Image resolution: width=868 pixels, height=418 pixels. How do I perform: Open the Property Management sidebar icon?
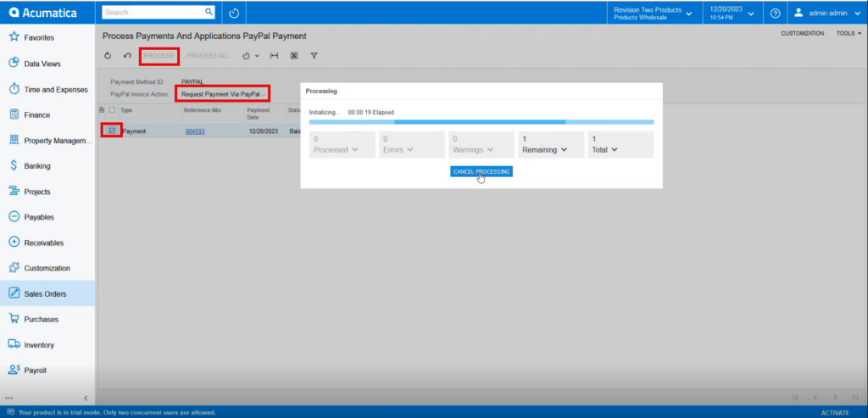point(14,140)
